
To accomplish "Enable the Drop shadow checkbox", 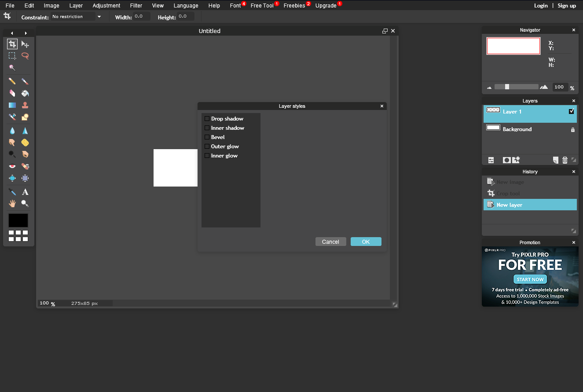I will coord(207,119).
